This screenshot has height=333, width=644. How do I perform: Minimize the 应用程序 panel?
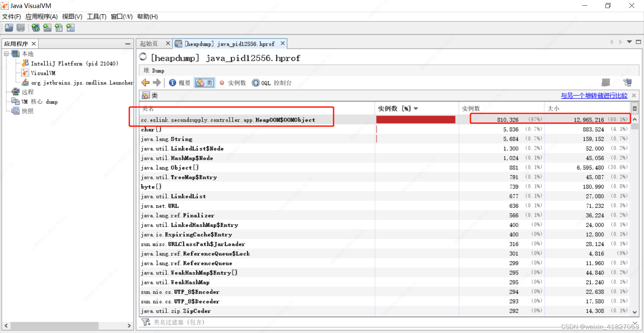(x=128, y=44)
